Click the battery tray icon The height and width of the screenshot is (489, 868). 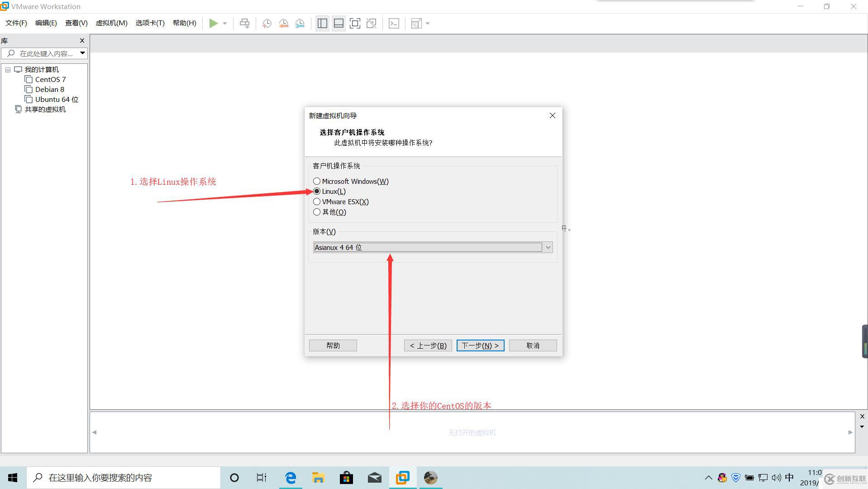(x=749, y=478)
